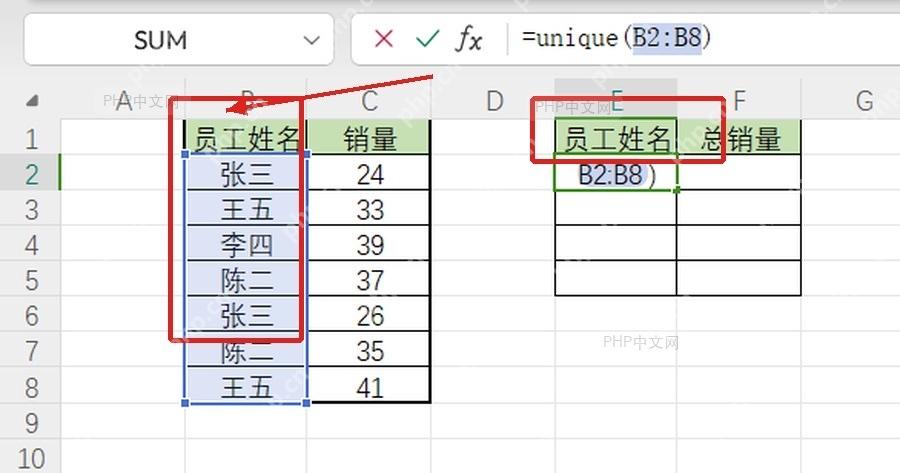Select all cells via corner triangle

coord(32,102)
